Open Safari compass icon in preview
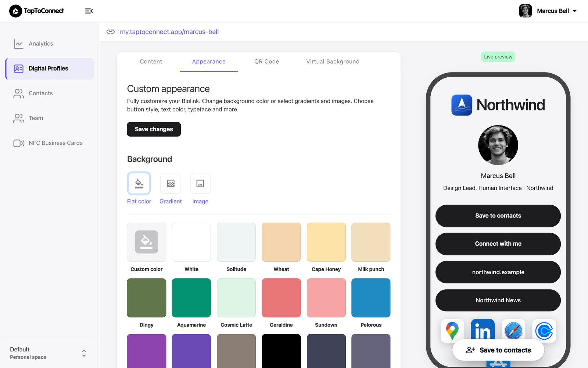Screen dimensions: 588x368 click(x=513, y=329)
